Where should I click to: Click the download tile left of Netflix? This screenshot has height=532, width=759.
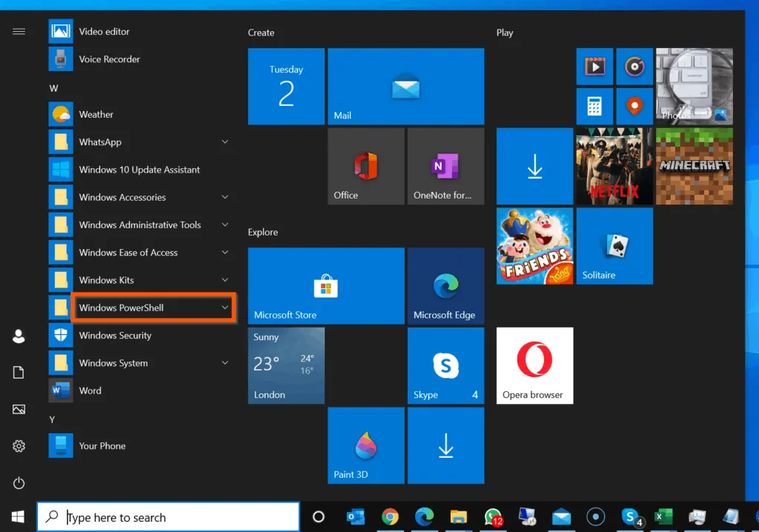point(535,166)
